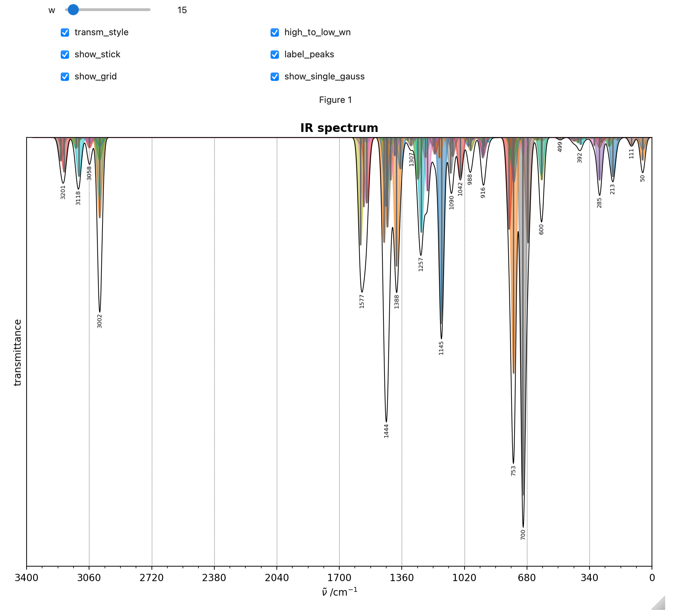Click peak label 1444
The height and width of the screenshot is (616, 673).
coord(386,431)
